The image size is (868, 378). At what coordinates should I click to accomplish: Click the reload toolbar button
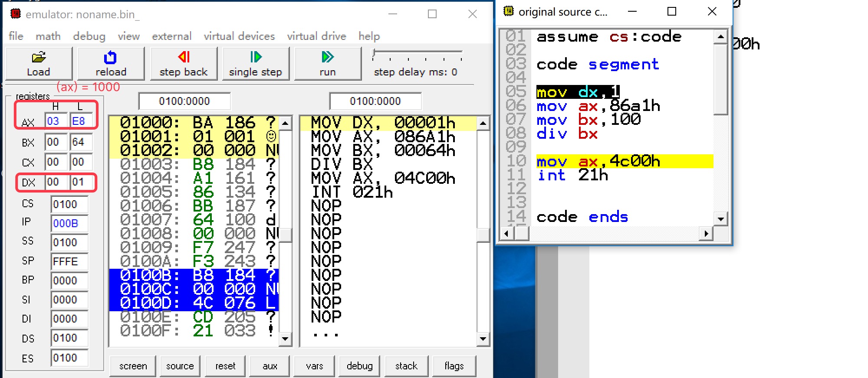click(x=111, y=64)
